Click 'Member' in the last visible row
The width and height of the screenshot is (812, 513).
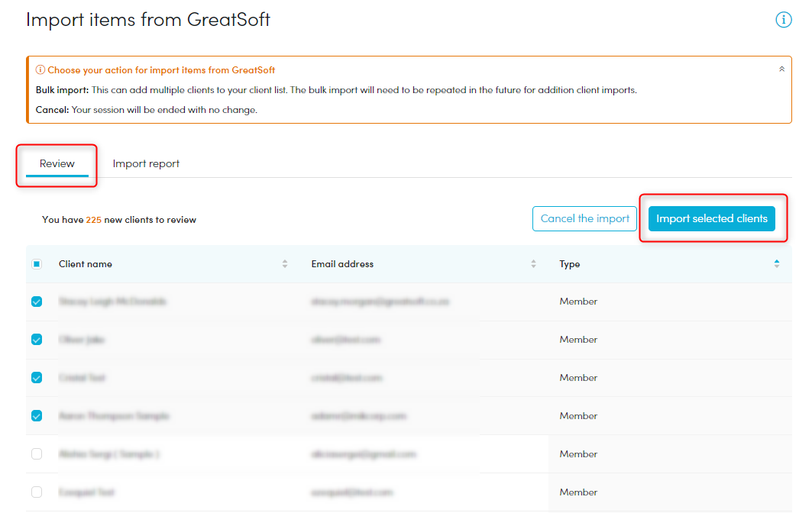pos(578,492)
